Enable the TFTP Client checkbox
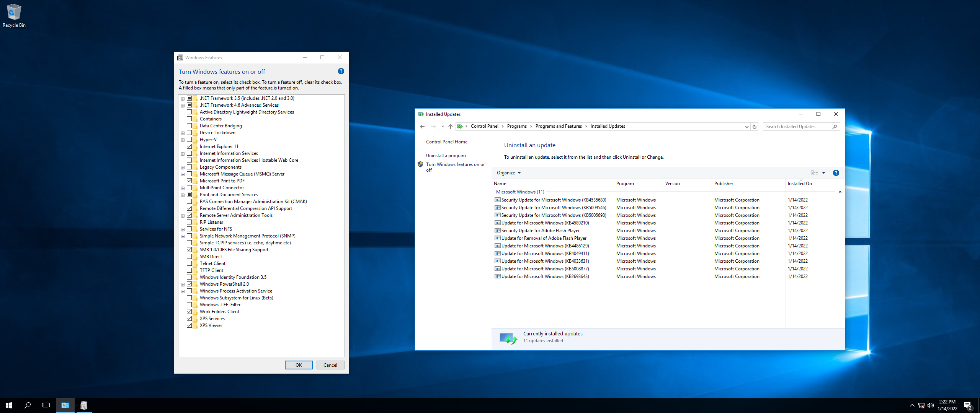This screenshot has width=980, height=413. (189, 270)
